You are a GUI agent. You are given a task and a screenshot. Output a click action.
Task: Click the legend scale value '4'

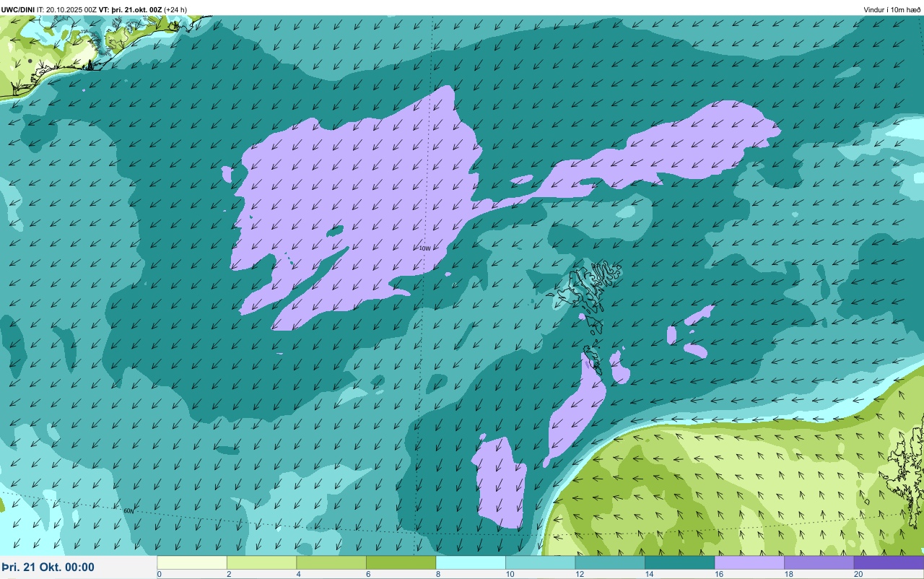coord(298,574)
